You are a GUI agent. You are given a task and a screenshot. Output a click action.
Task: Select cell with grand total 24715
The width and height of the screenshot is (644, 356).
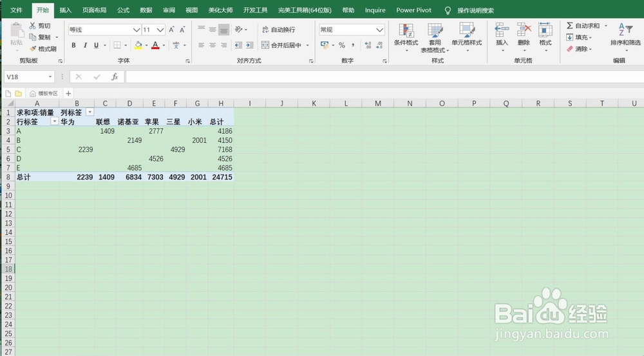click(221, 177)
